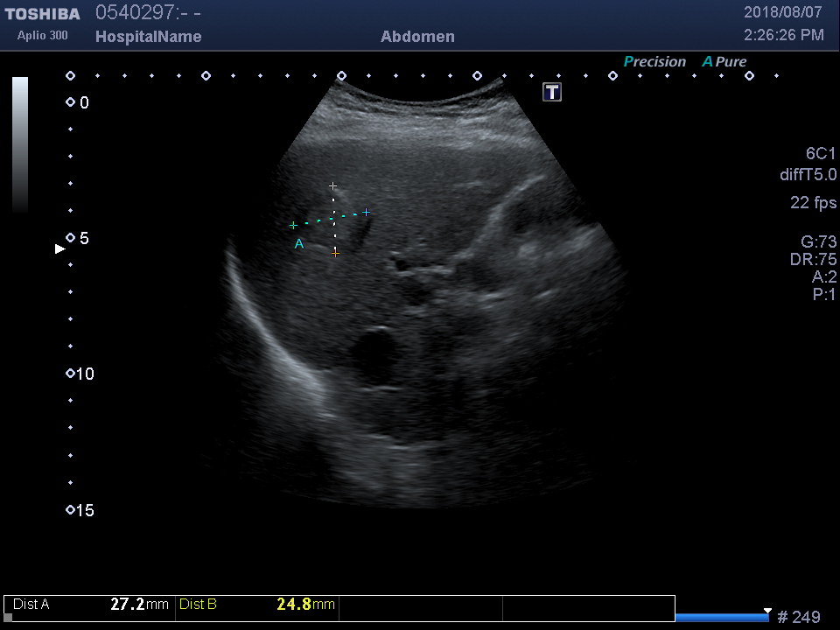Screen dimensions: 840x630
Task: Select the Abdomen exam preset label
Action: click(417, 37)
